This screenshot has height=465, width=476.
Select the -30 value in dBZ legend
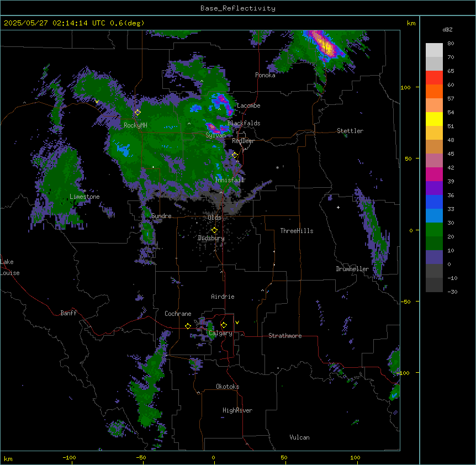452,292
